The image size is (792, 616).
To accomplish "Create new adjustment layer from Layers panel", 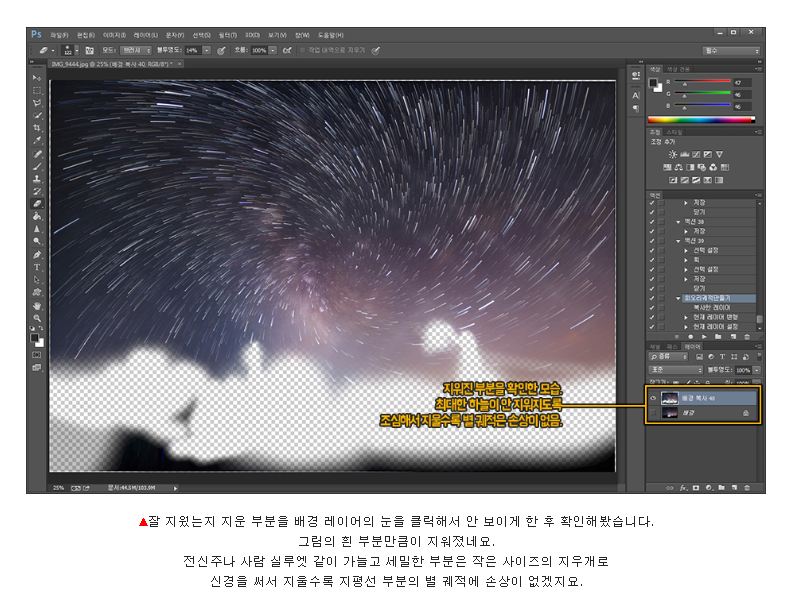I will coord(709,488).
